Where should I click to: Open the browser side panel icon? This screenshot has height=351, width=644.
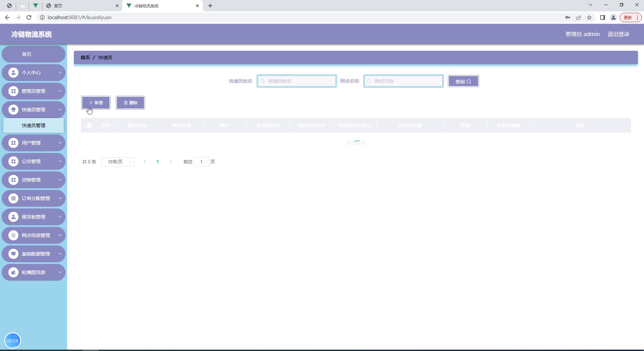[603, 17]
